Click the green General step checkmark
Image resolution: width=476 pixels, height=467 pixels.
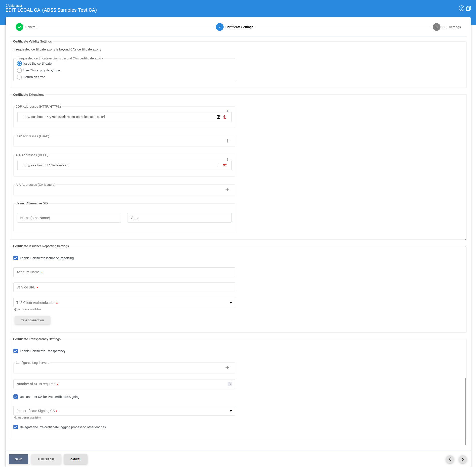click(19, 27)
